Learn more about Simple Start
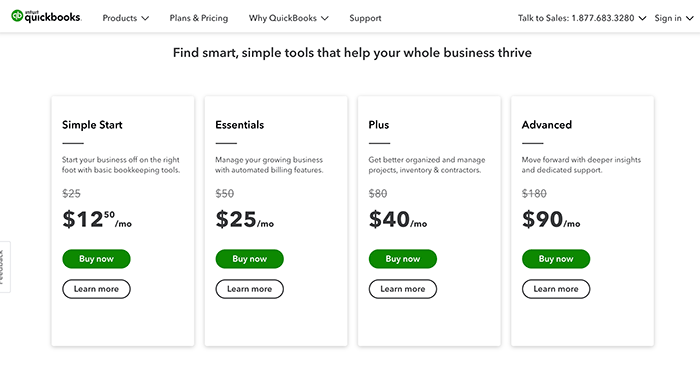 tap(96, 289)
